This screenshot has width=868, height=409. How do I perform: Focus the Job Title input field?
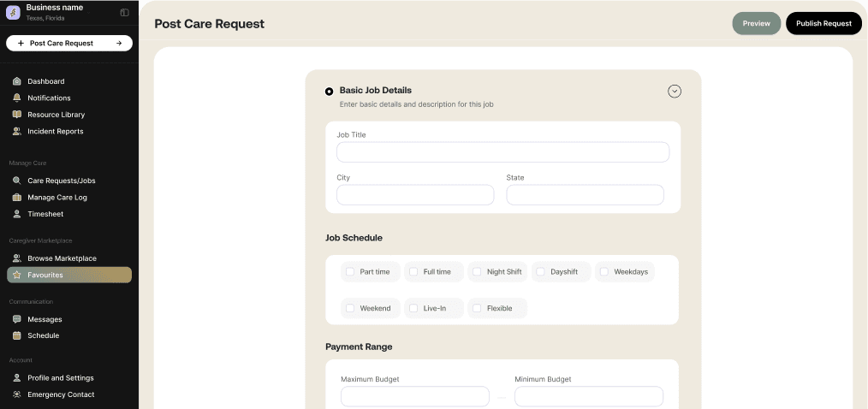[x=502, y=152]
